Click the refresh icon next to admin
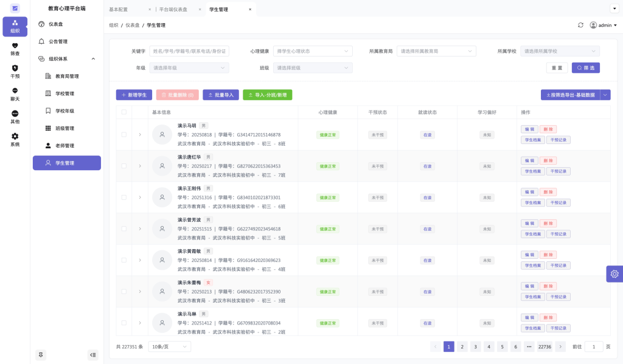This screenshot has width=623, height=364. [x=580, y=25]
